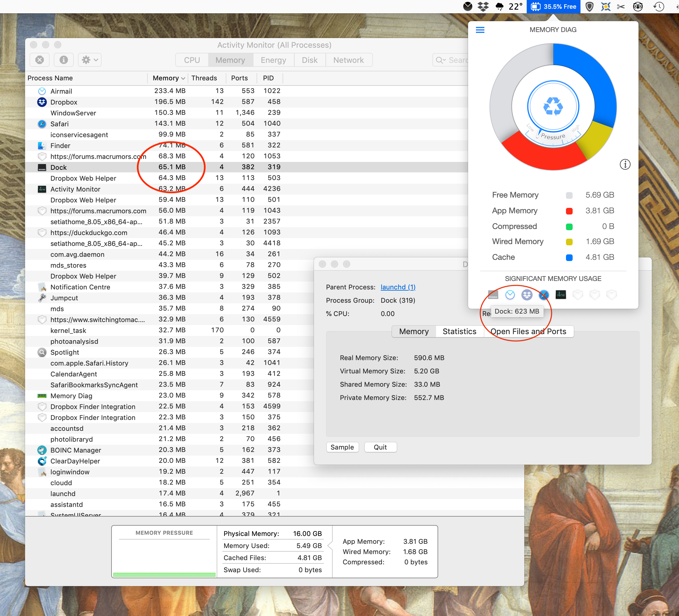The height and width of the screenshot is (616, 679).
Task: Select the https://duckduckgo.com process row
Action: pyautogui.click(x=247, y=232)
